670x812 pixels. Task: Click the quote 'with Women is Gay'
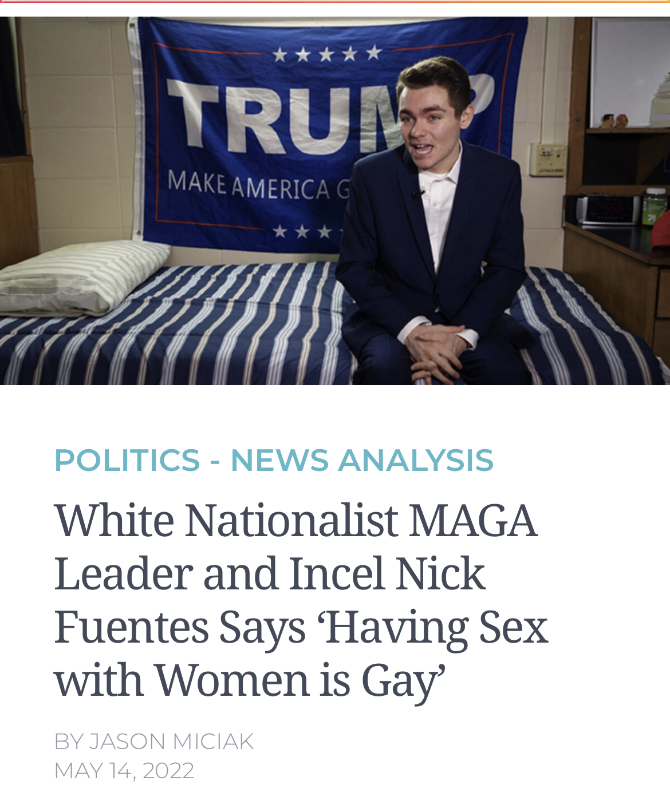coord(250,680)
